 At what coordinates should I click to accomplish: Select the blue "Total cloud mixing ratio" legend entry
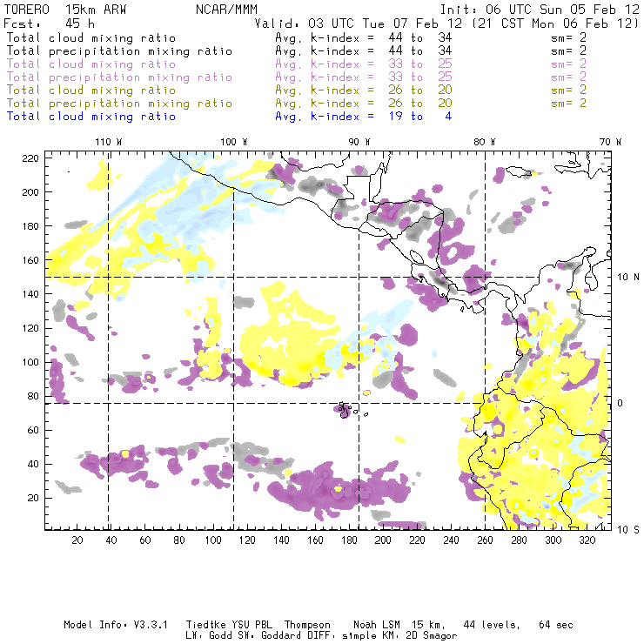(91, 117)
